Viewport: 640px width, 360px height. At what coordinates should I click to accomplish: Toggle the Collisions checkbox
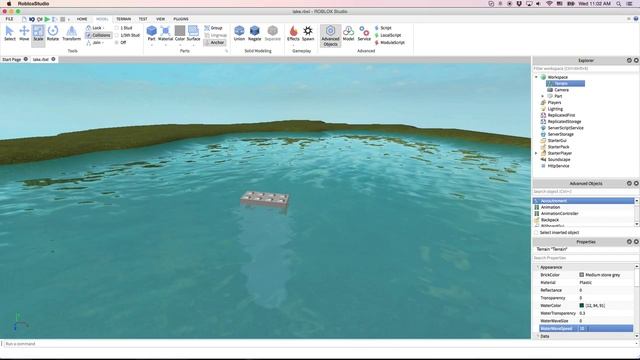(x=89, y=35)
